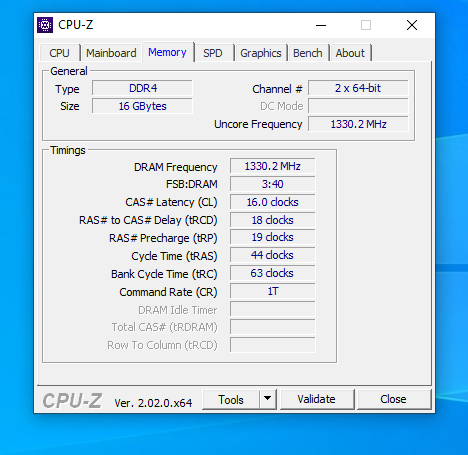Click the CPU-Z app icon in title bar
The width and height of the screenshot is (468, 455).
pyautogui.click(x=45, y=25)
